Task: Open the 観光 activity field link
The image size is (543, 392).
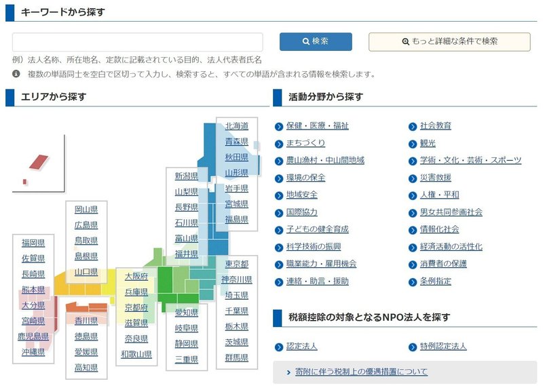Action: 428,143
